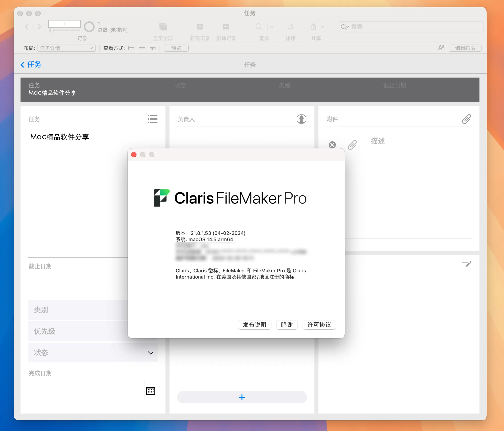Screen dimensions: 504x431
Task: Open Find mode magnifier
Action: coord(259,27)
